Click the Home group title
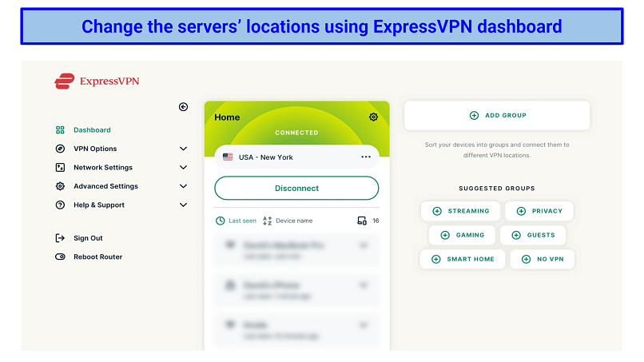Viewport: 644px width, 362px height. point(227,117)
